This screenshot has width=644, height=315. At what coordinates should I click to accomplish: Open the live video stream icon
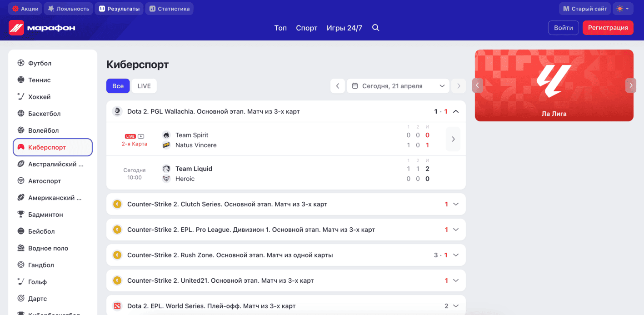tap(141, 136)
